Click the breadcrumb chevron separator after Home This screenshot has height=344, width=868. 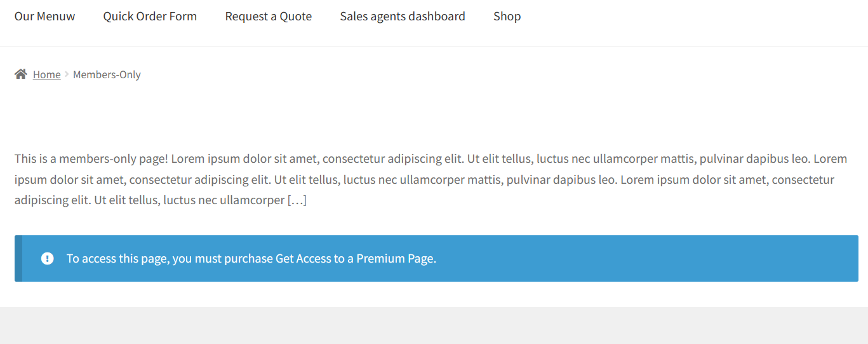coord(67,75)
